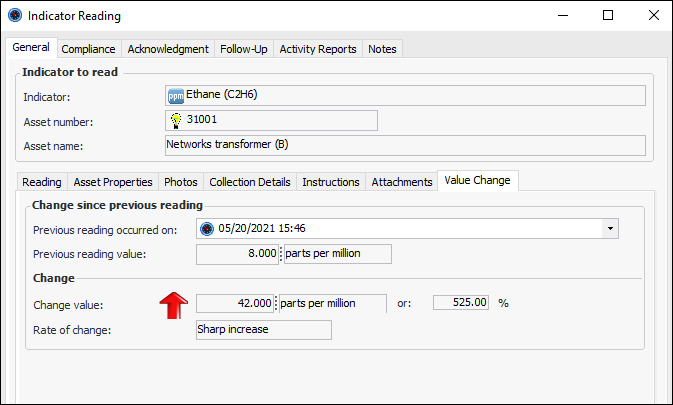The height and width of the screenshot is (405, 673).
Task: Click the 525.00 percent change field
Action: (x=461, y=302)
